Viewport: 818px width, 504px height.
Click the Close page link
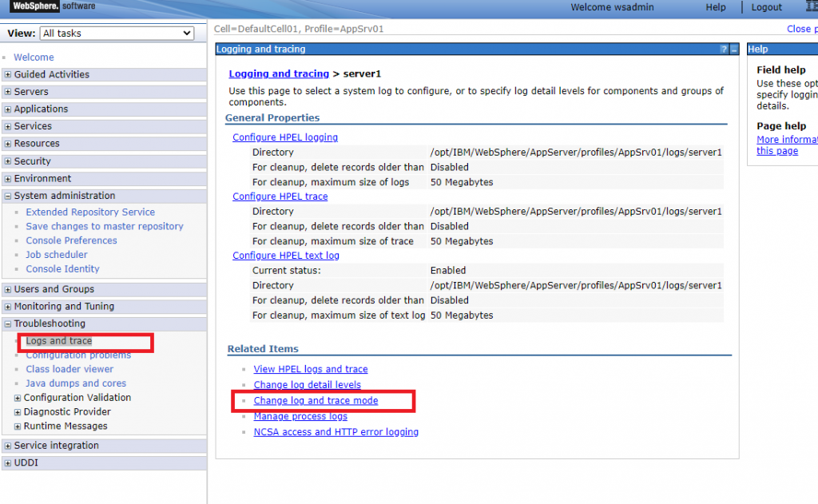tap(802, 29)
